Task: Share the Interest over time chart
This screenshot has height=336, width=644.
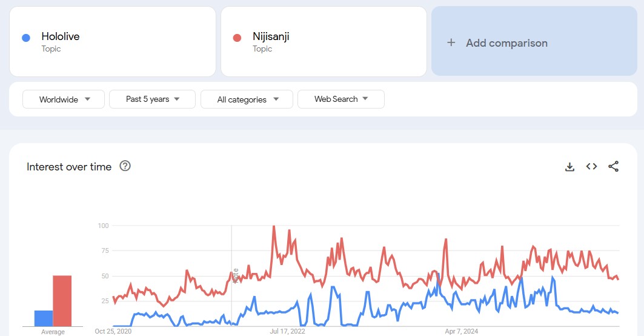Action: (613, 167)
